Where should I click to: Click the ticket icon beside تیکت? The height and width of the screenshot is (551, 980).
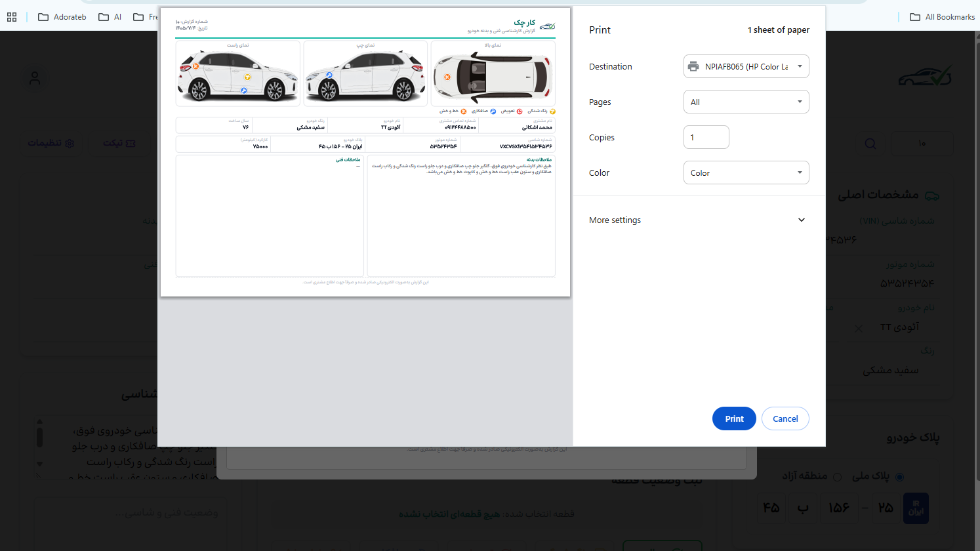pos(131,143)
